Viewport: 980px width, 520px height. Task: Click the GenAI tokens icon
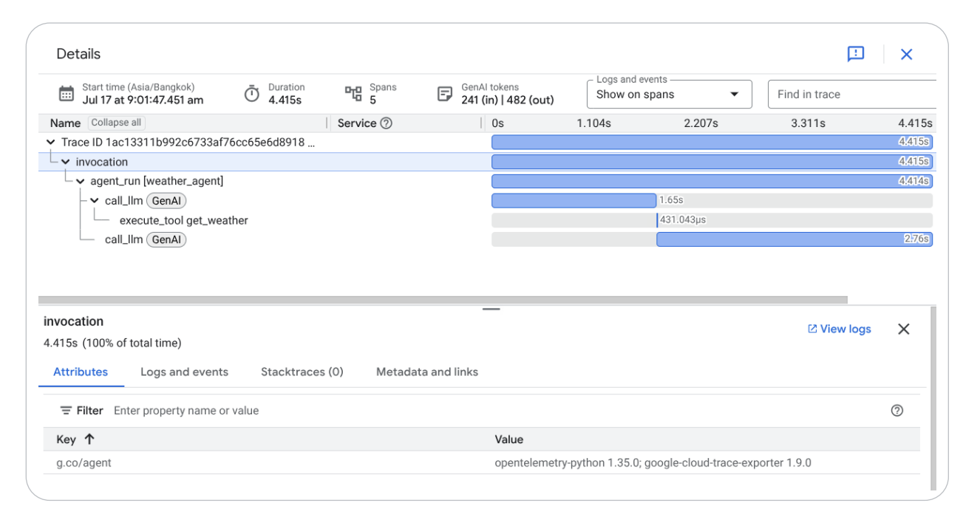pos(444,91)
